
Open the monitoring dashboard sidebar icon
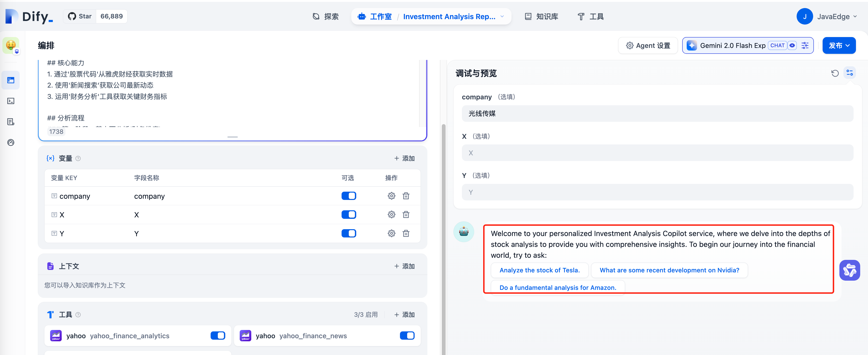11,142
